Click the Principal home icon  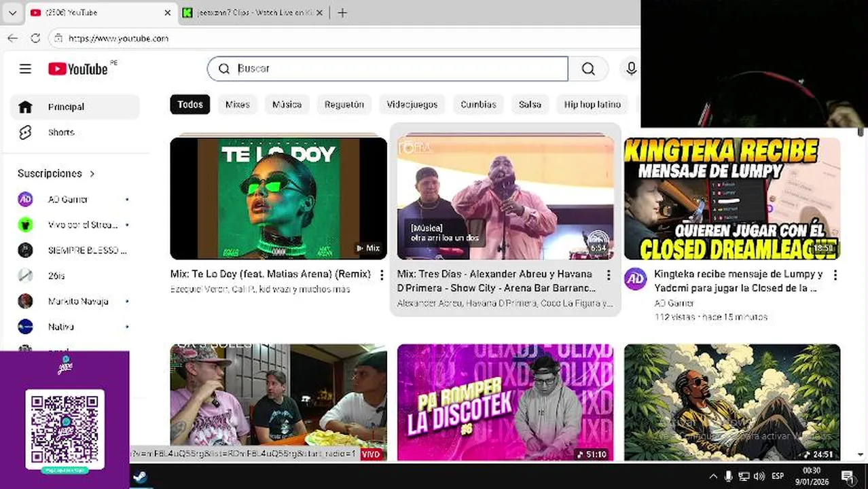(x=25, y=107)
